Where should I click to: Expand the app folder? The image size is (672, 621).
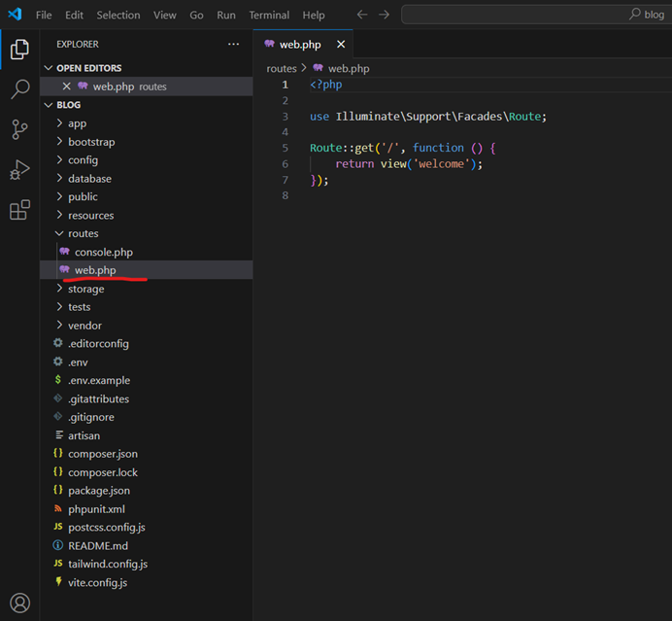click(77, 123)
